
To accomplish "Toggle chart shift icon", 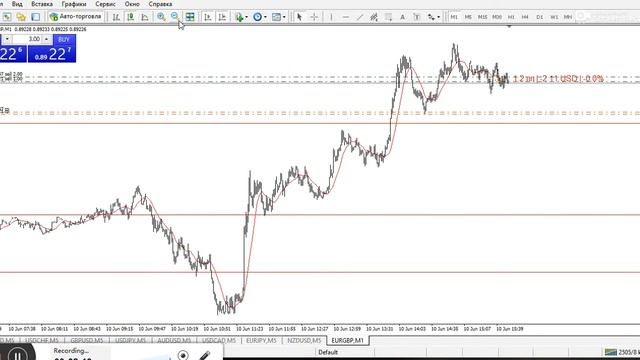I will [x=222, y=17].
